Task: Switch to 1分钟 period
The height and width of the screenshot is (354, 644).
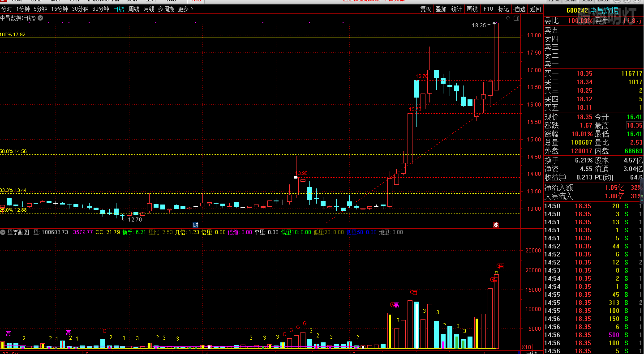Action: coord(23,9)
